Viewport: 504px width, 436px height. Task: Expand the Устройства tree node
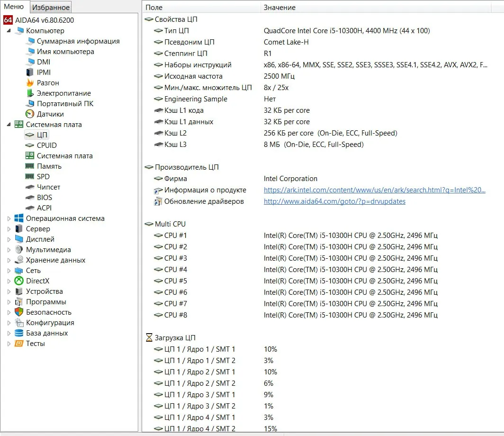click(9, 291)
